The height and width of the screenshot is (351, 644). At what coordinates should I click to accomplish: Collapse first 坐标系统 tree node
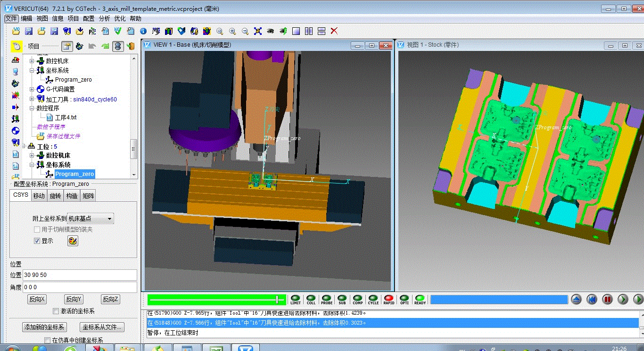(32, 70)
